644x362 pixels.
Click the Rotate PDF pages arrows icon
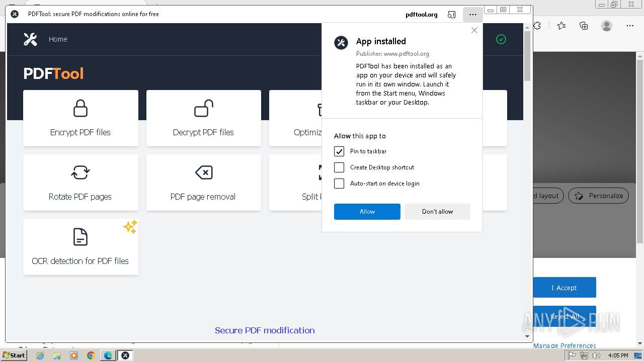coord(80,172)
